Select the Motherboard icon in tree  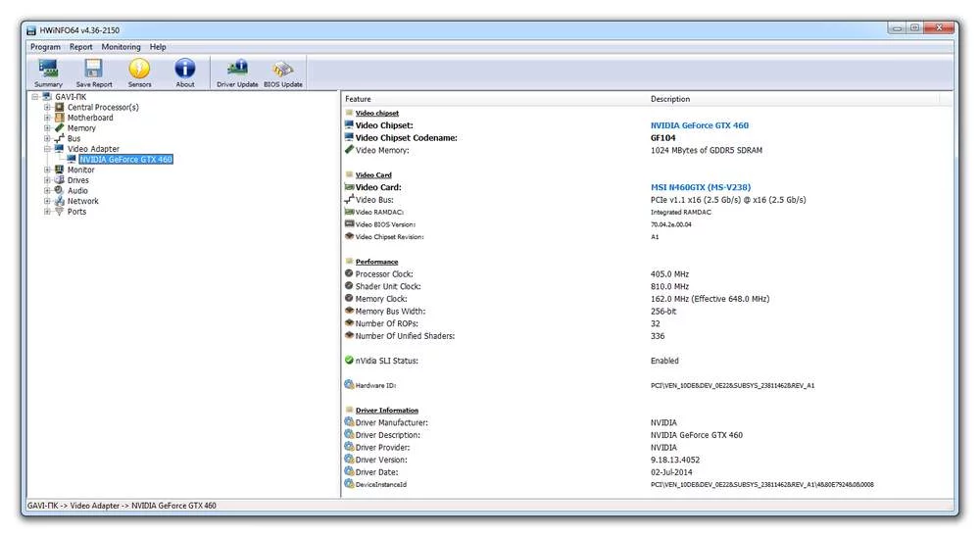coord(60,118)
